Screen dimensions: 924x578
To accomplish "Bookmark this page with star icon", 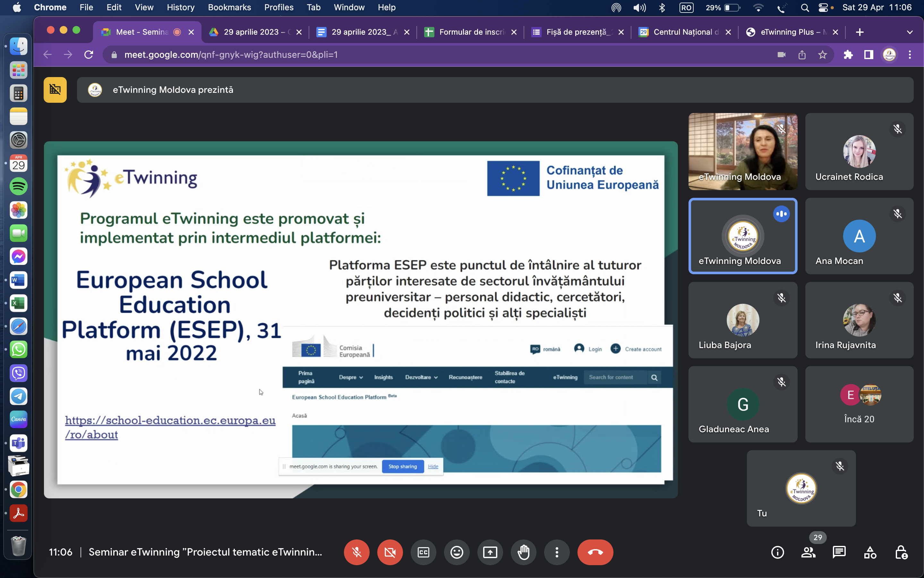I will point(822,55).
